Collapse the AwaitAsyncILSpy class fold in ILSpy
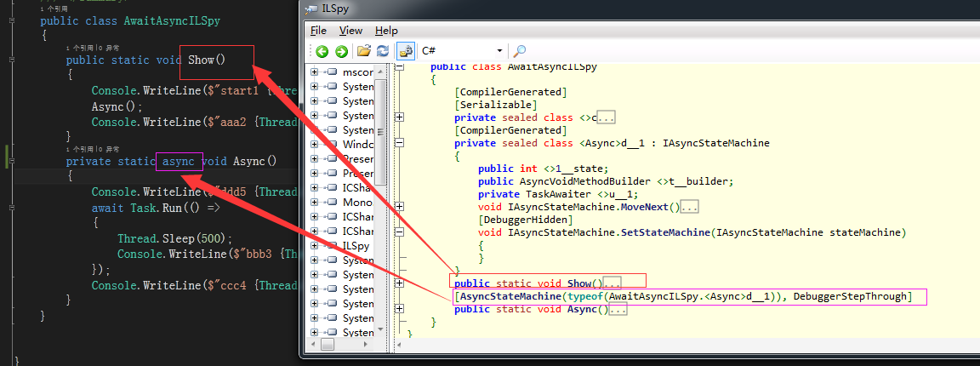 click(400, 67)
